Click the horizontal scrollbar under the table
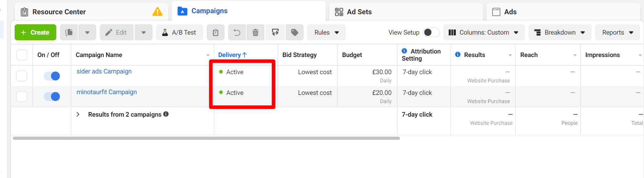Image resolution: width=644 pixels, height=178 pixels. click(206, 138)
